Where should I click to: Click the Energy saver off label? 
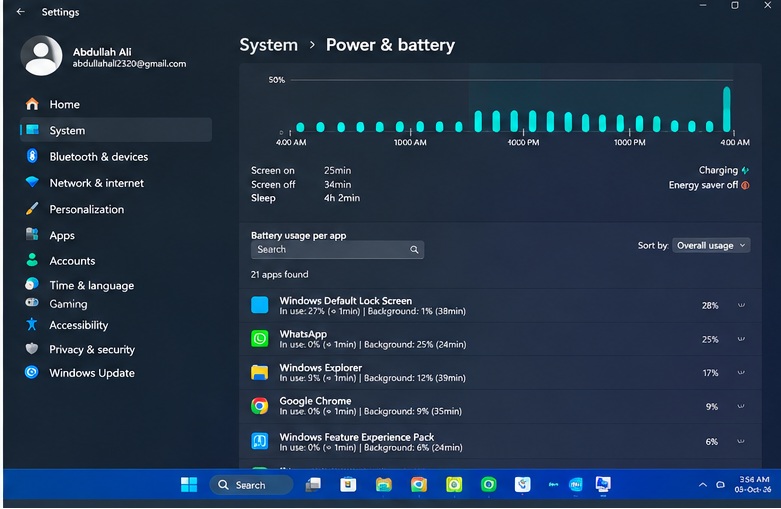(703, 185)
